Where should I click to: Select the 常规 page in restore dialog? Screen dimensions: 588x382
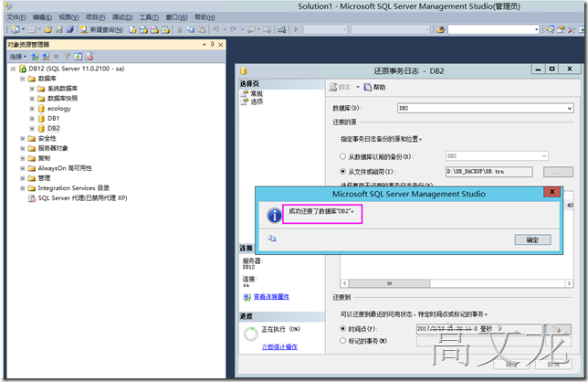[257, 93]
